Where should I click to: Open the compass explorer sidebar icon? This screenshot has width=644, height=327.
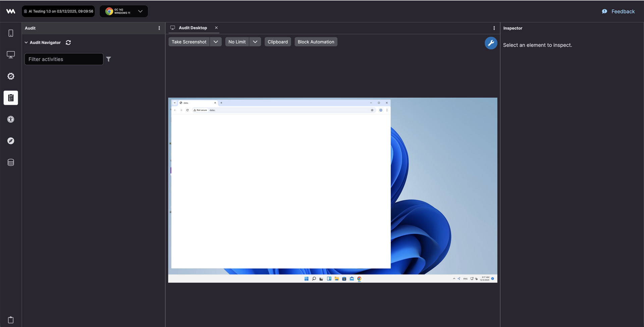coord(11,141)
